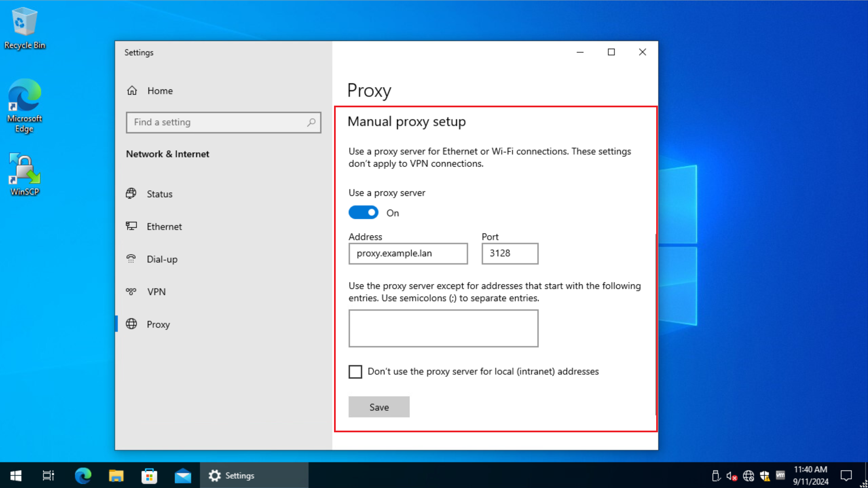868x488 pixels.
Task: Click the settings page vertical scrollbar
Action: click(x=655, y=324)
